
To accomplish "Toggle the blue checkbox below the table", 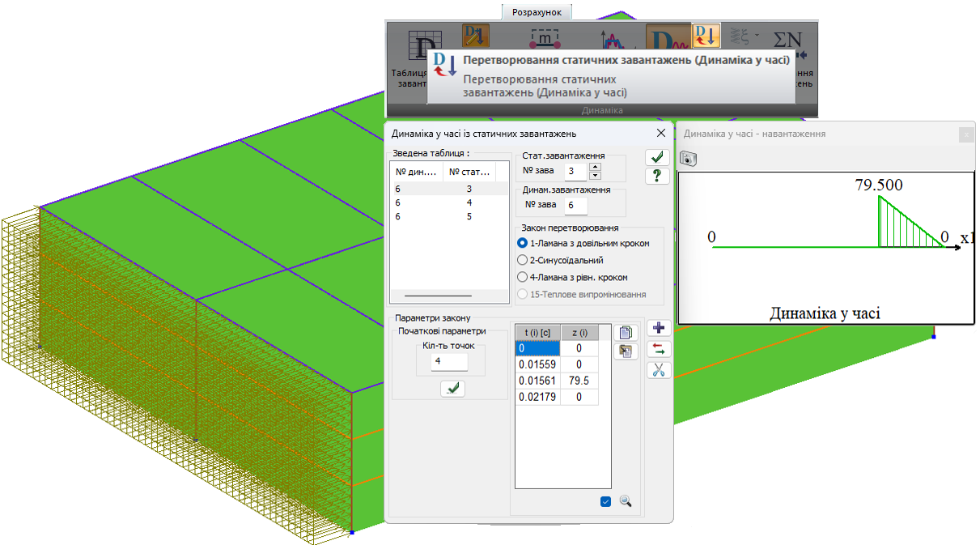I will (x=605, y=501).
